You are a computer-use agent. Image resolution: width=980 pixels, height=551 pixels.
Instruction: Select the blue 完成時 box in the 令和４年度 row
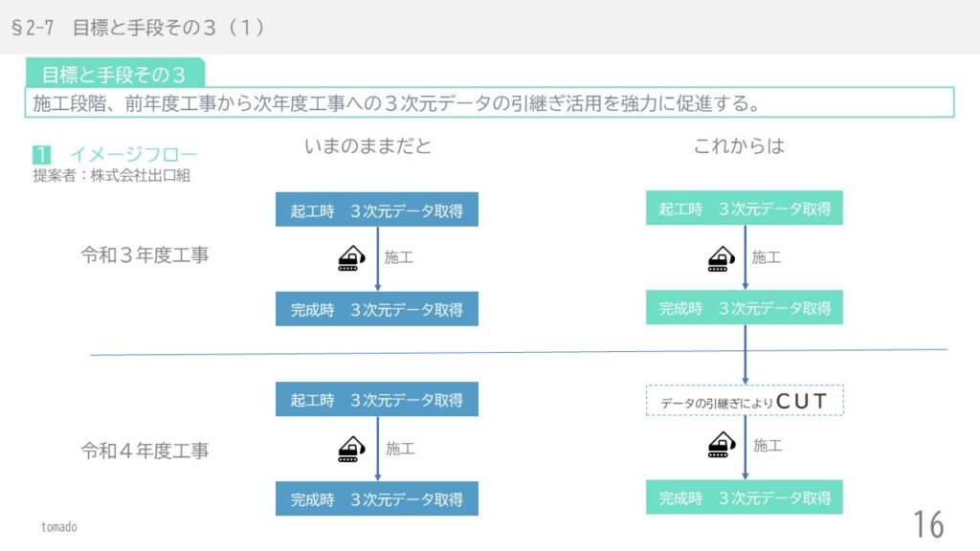pos(377,498)
